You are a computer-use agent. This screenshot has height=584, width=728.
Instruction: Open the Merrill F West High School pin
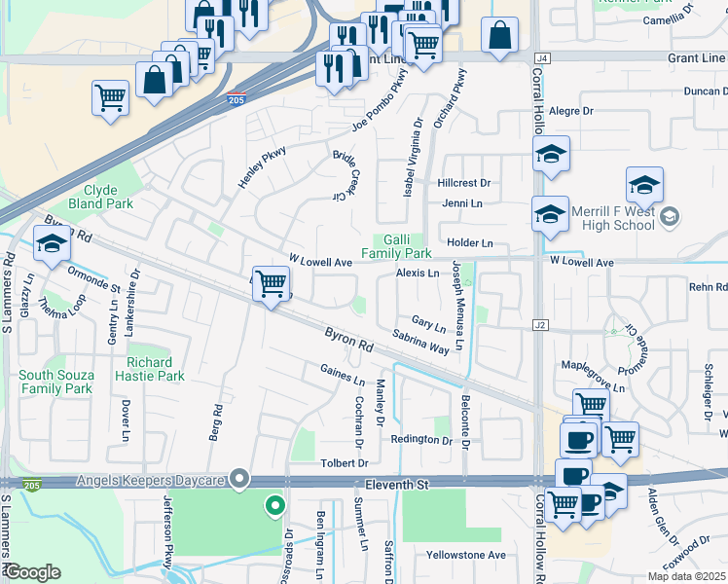[670, 217]
